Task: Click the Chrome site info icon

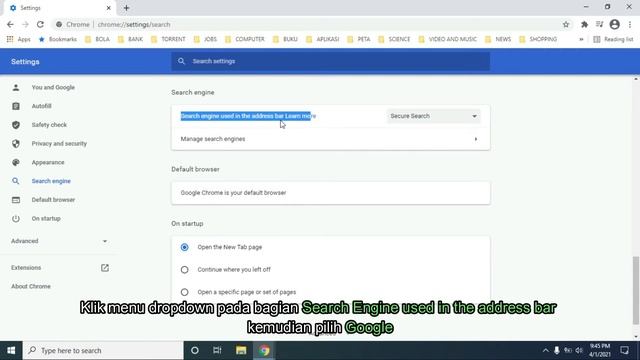Action: point(59,24)
